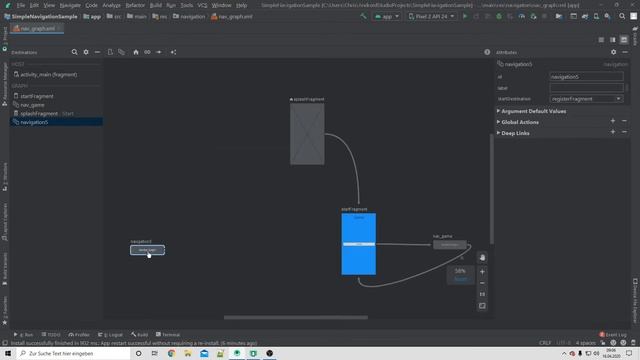Click the Windows Start button

[8, 353]
